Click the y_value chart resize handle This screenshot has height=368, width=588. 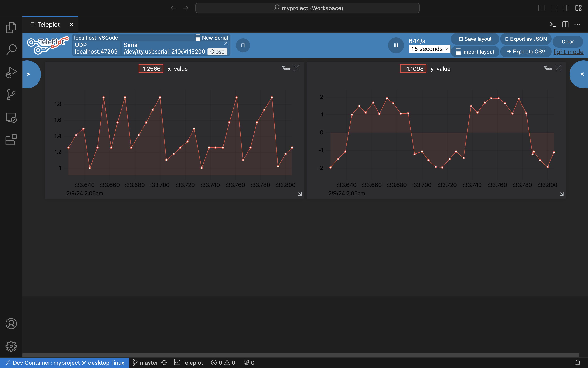[562, 194]
